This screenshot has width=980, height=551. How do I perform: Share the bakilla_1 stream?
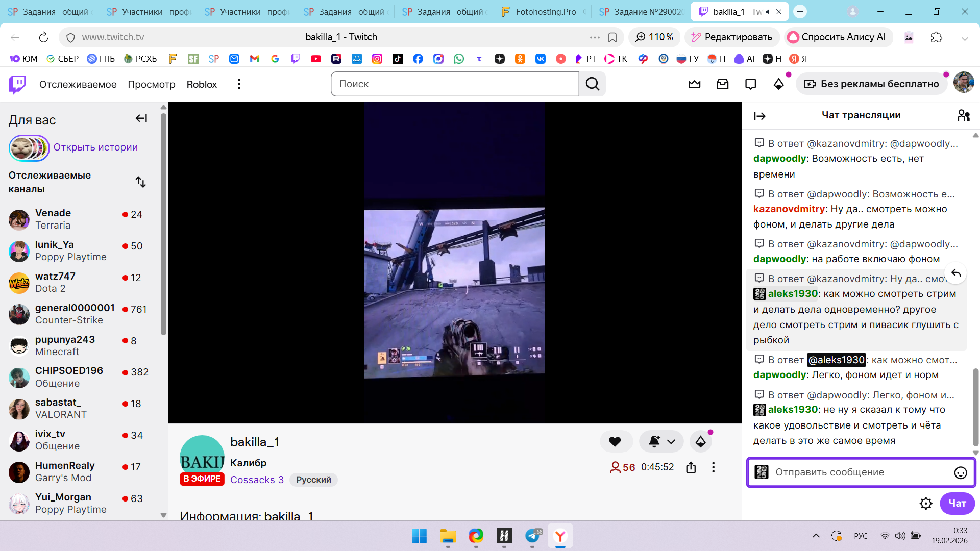691,467
